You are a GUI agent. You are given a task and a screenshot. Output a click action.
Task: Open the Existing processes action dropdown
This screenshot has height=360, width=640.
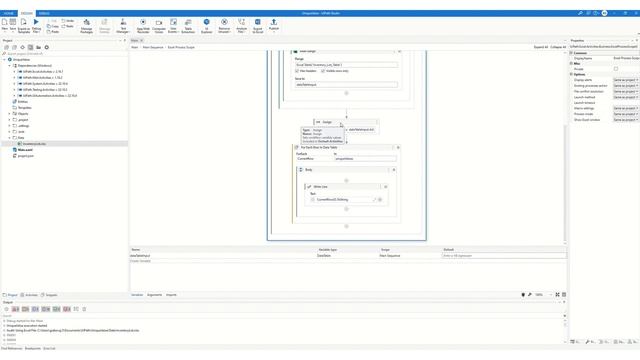(x=625, y=86)
